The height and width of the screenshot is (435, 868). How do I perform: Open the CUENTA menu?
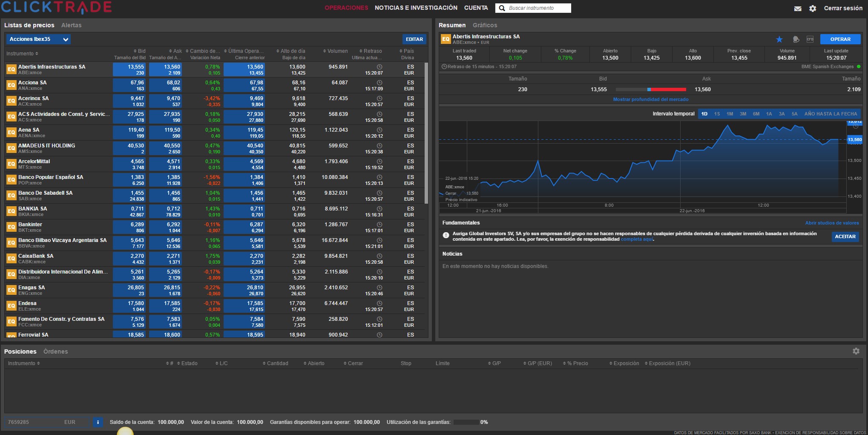[x=476, y=8]
